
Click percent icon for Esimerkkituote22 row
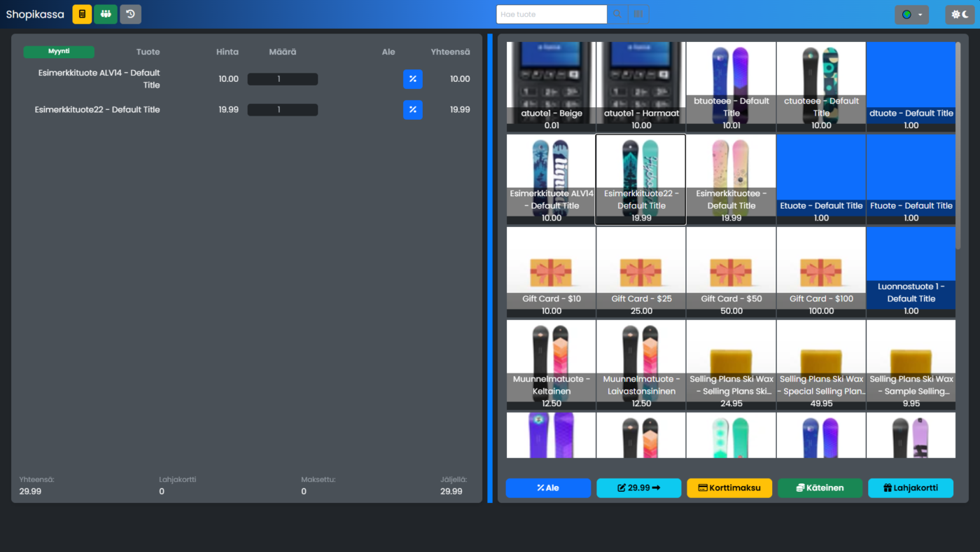[412, 110]
